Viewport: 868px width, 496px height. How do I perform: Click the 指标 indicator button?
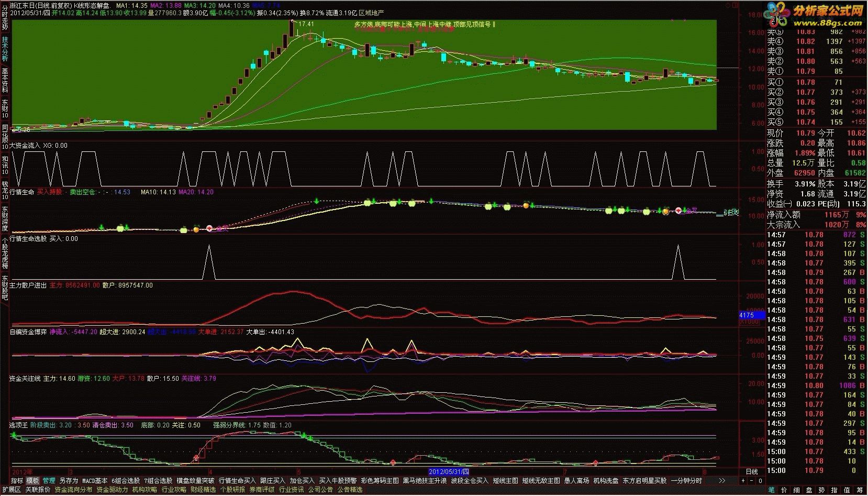pos(17,480)
